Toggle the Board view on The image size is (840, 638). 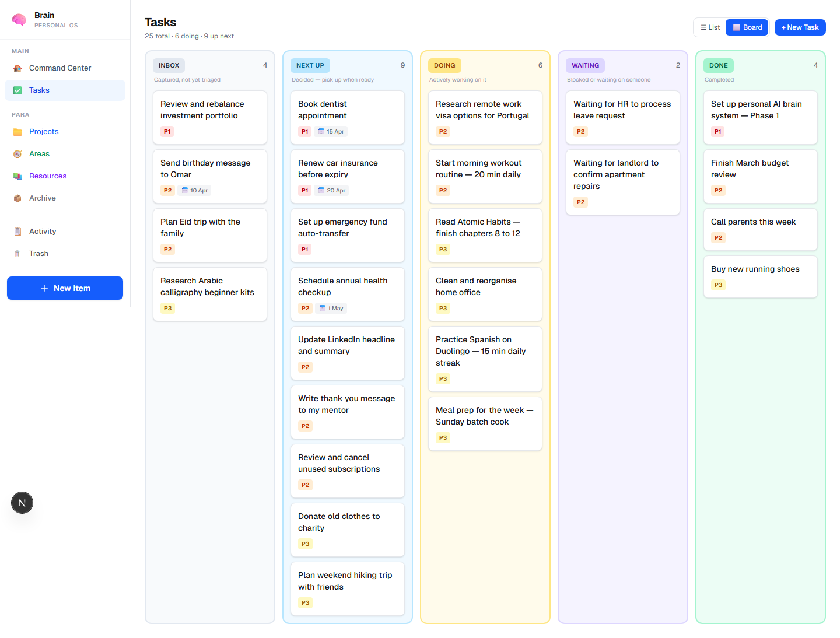tap(747, 27)
